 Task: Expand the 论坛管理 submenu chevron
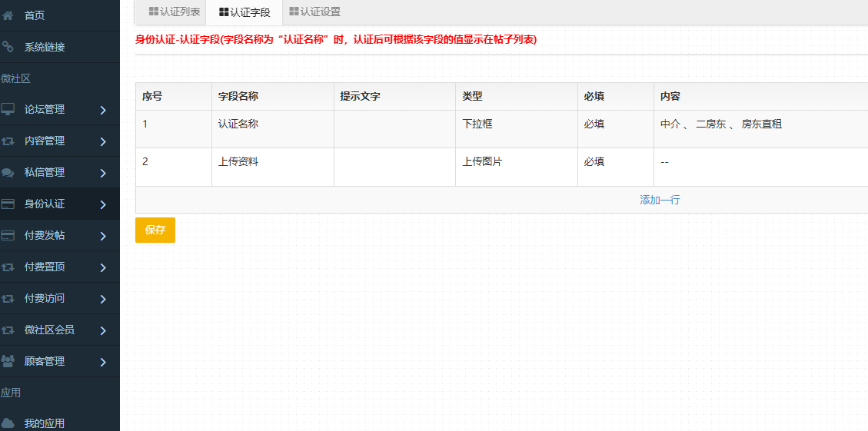[103, 111]
